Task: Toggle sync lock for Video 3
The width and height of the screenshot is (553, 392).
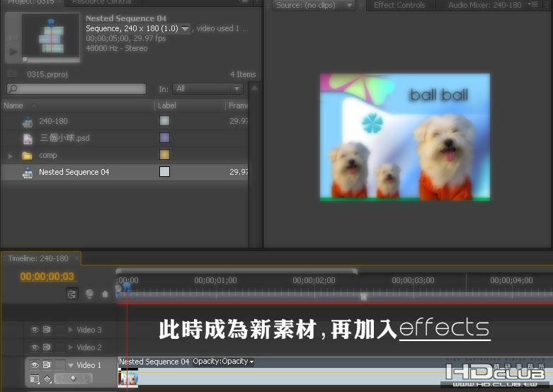Action: click(x=47, y=330)
